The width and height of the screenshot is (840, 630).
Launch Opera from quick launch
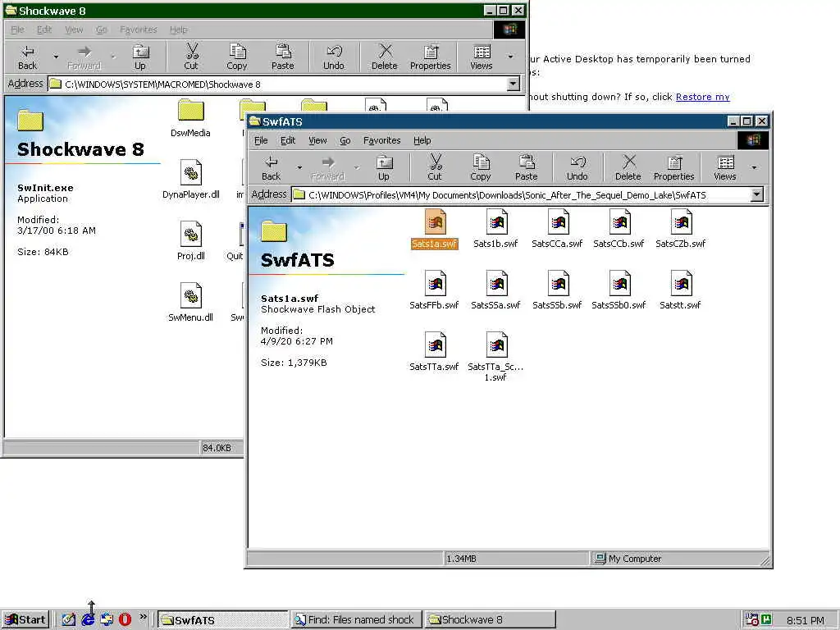pyautogui.click(x=125, y=619)
